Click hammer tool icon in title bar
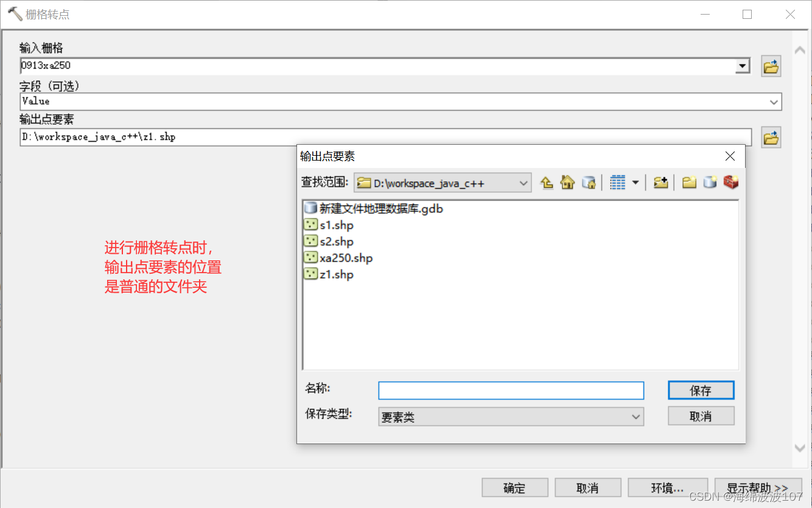The image size is (812, 508). [x=15, y=14]
